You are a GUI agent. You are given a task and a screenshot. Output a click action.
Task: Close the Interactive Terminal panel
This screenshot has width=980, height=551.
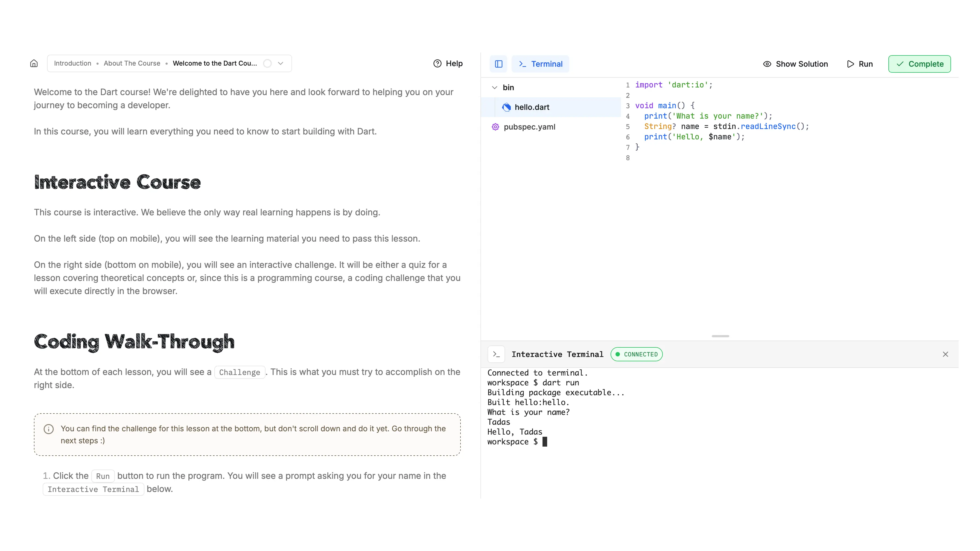pyautogui.click(x=945, y=354)
